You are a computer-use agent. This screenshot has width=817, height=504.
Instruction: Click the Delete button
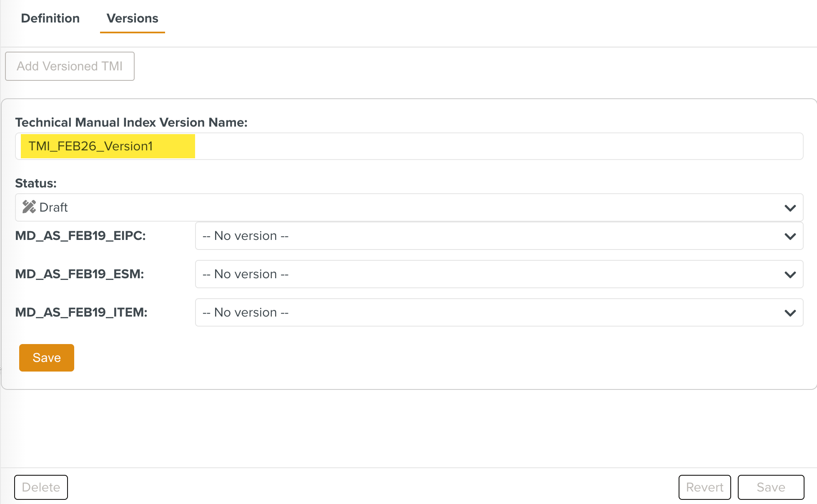(40, 487)
